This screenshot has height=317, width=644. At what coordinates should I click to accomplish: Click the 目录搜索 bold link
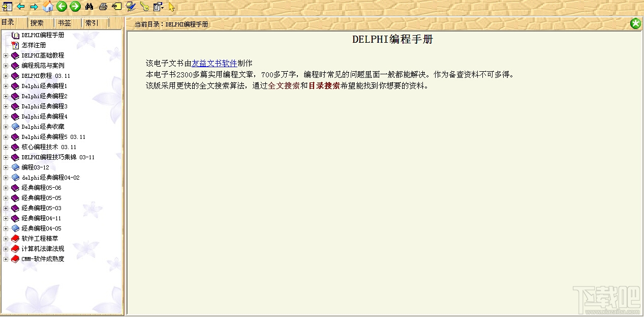pyautogui.click(x=324, y=86)
